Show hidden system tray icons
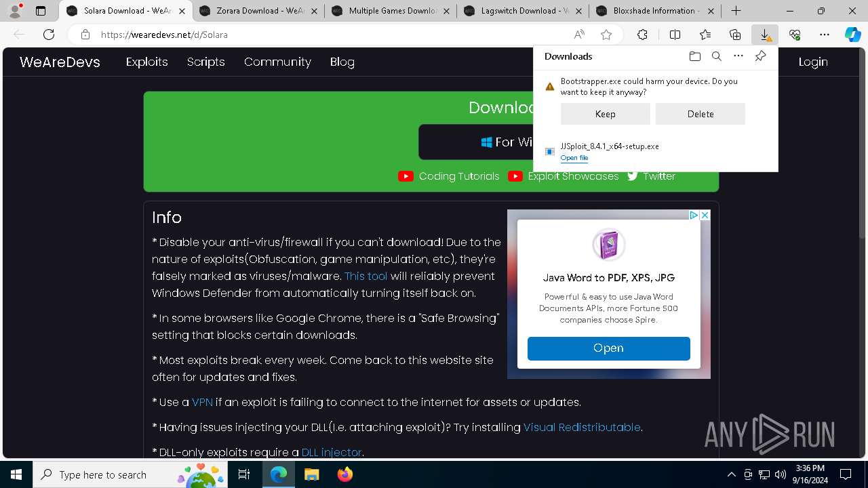This screenshot has width=868, height=488. tap(731, 474)
